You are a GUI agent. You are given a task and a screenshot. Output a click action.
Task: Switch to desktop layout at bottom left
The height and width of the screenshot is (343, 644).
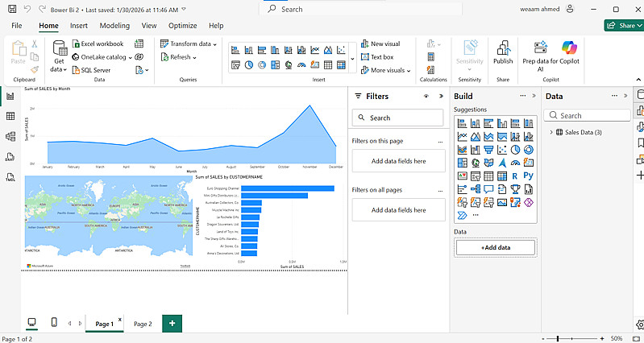tap(32, 323)
